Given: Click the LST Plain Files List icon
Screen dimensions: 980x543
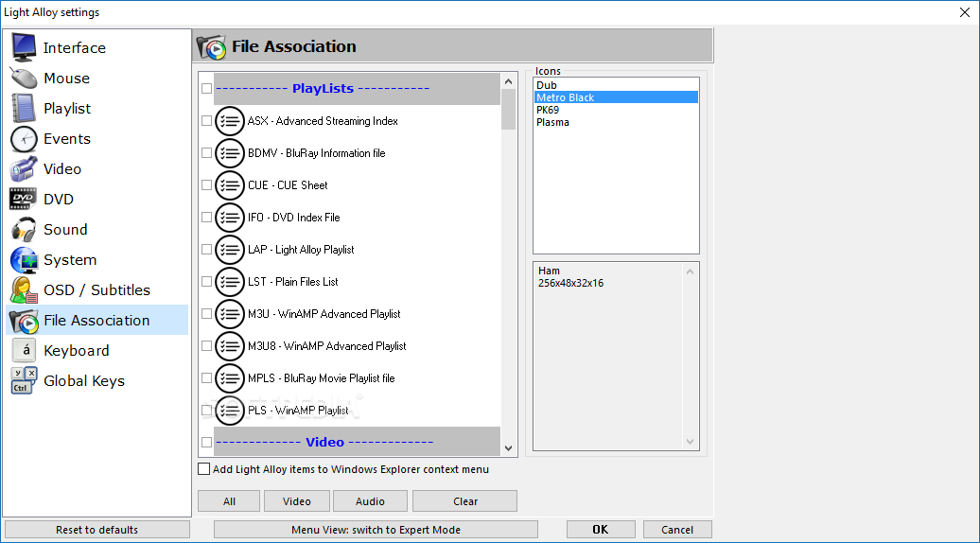Looking at the screenshot, I should coord(229,282).
